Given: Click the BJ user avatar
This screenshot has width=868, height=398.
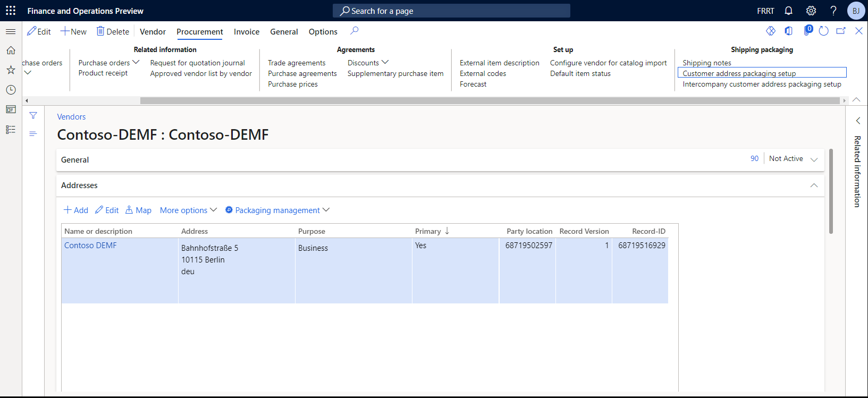Looking at the screenshot, I should [856, 11].
